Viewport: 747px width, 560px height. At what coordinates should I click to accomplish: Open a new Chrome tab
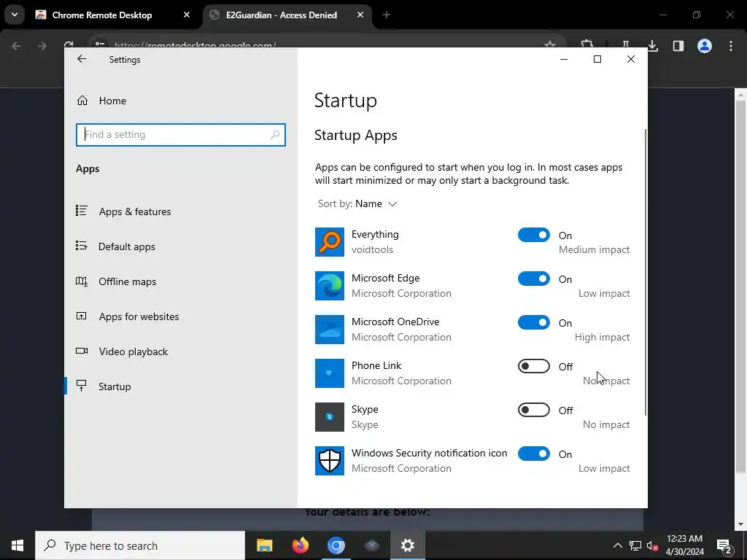click(x=387, y=15)
